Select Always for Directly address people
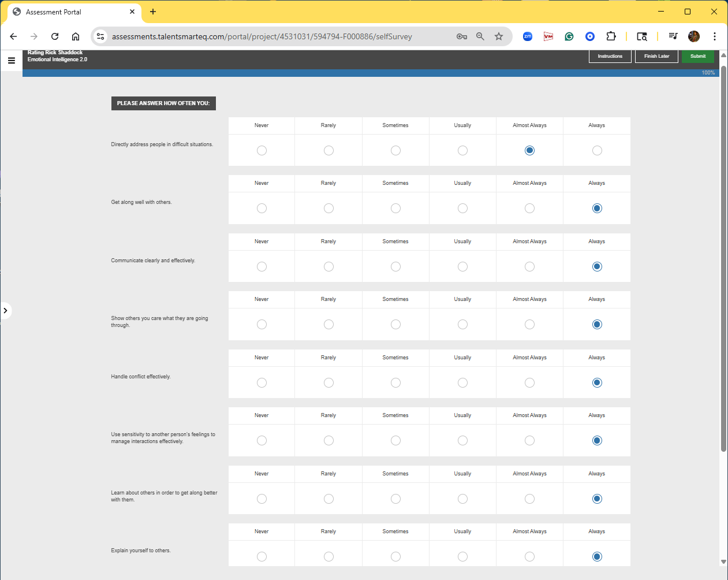Image resolution: width=728 pixels, height=580 pixels. (597, 151)
